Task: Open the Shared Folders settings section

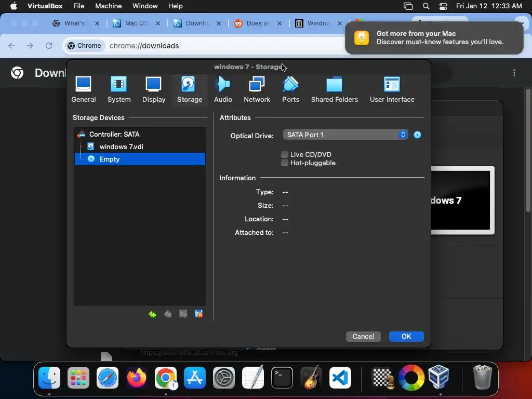Action: (x=335, y=89)
